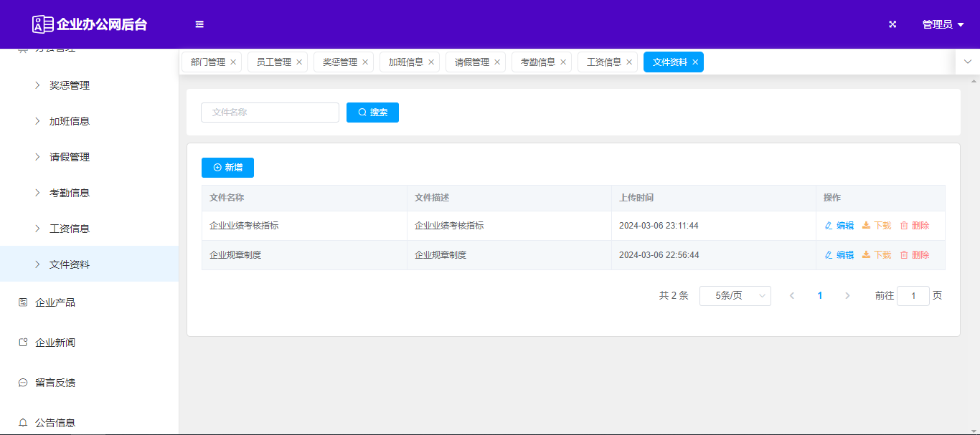The width and height of the screenshot is (980, 435).
Task: Toggle fullscreen with the expand icon
Action: pyautogui.click(x=892, y=24)
